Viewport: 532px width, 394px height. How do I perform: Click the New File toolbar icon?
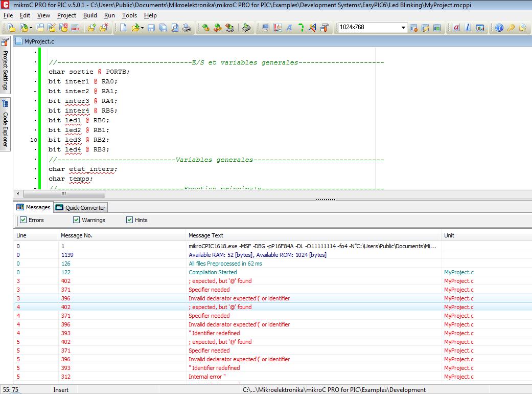tap(123, 28)
